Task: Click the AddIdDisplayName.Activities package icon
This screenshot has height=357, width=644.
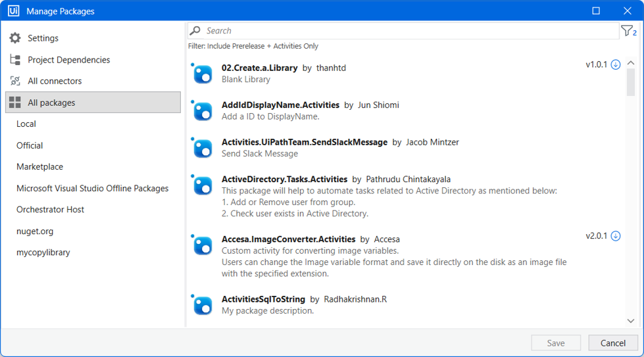Action: [202, 111]
